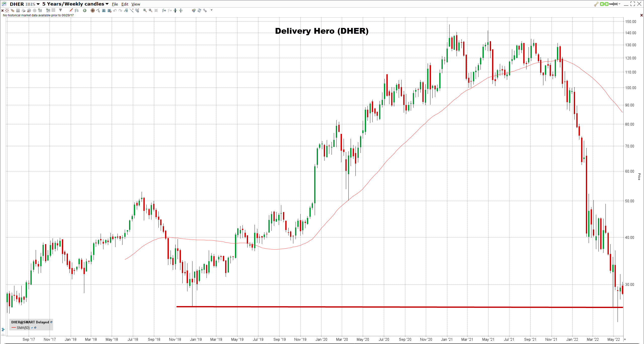Click the SMA(50) red line color swatch

pos(14,328)
